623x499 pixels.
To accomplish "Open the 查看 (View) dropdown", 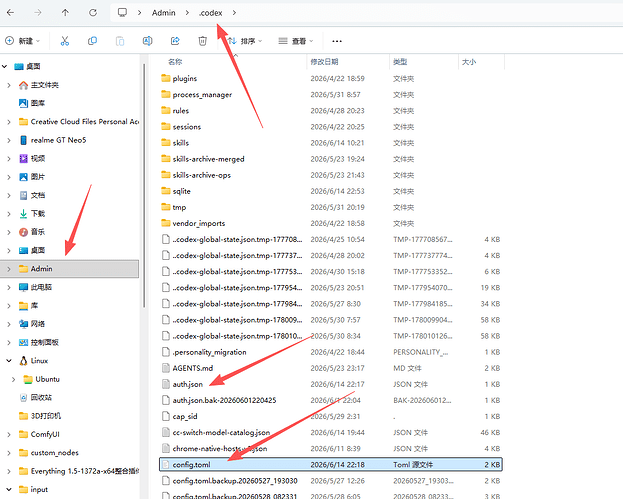I will tap(296, 41).
